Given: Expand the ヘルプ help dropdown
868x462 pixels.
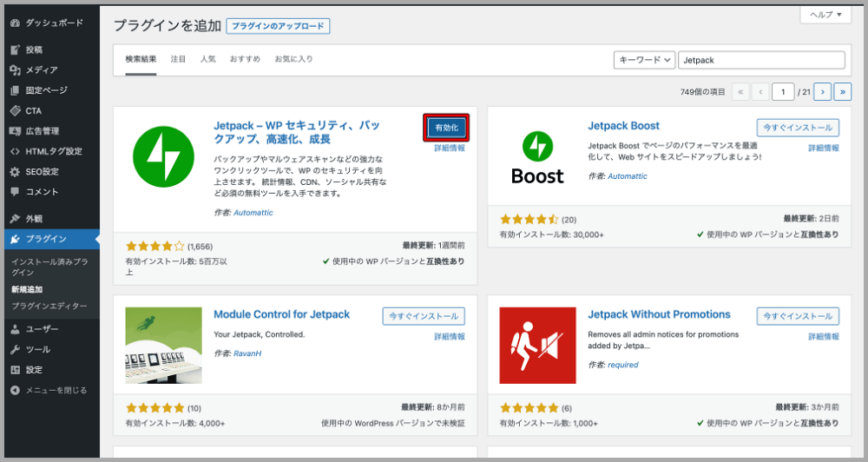Looking at the screenshot, I should point(825,15).
